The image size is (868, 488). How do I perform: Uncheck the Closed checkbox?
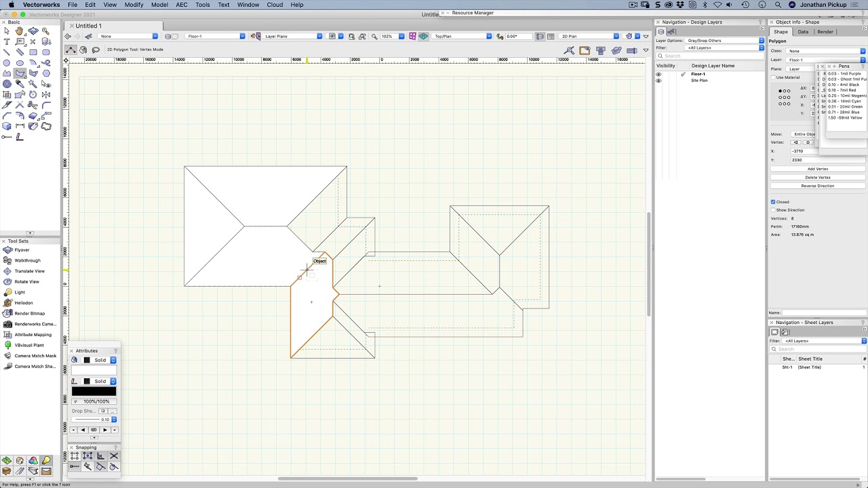[x=773, y=202]
